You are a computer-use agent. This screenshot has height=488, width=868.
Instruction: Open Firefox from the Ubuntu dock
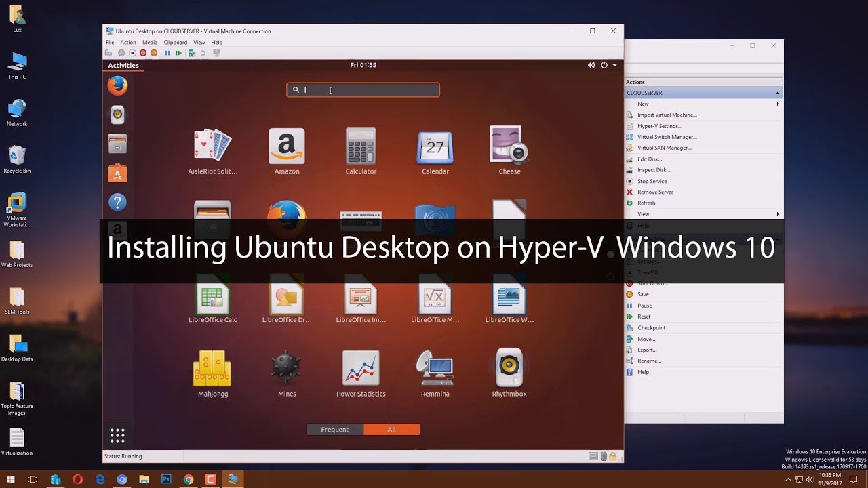117,85
